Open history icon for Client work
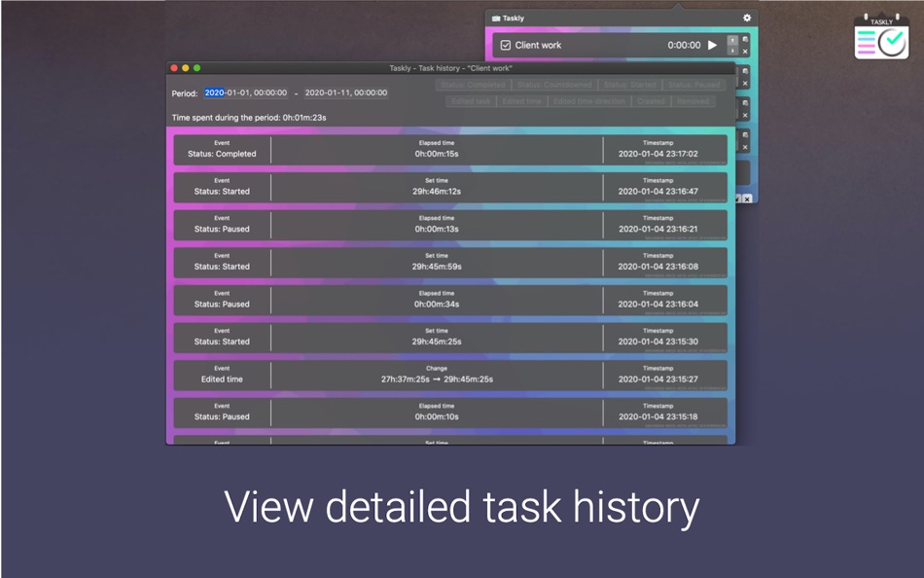Screen dimensions: 924x578 745,40
